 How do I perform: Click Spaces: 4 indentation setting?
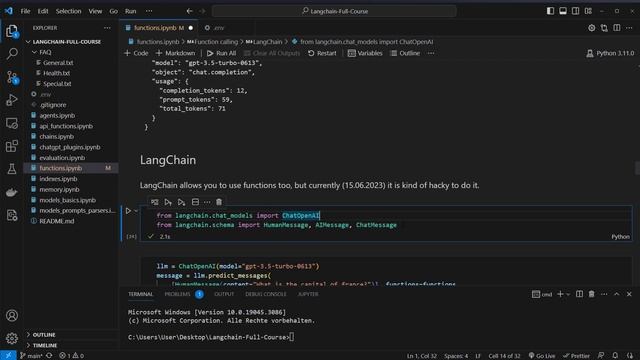coord(456,356)
